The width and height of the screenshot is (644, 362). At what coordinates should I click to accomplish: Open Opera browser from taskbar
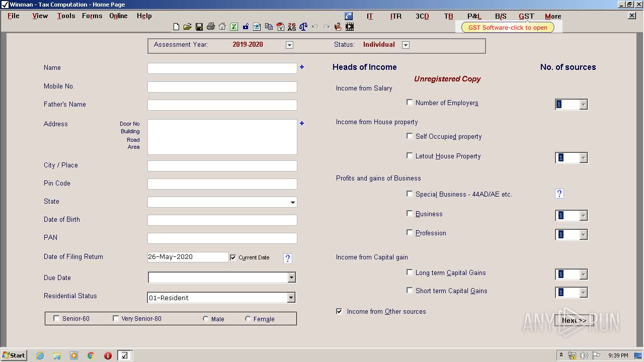pos(108,355)
